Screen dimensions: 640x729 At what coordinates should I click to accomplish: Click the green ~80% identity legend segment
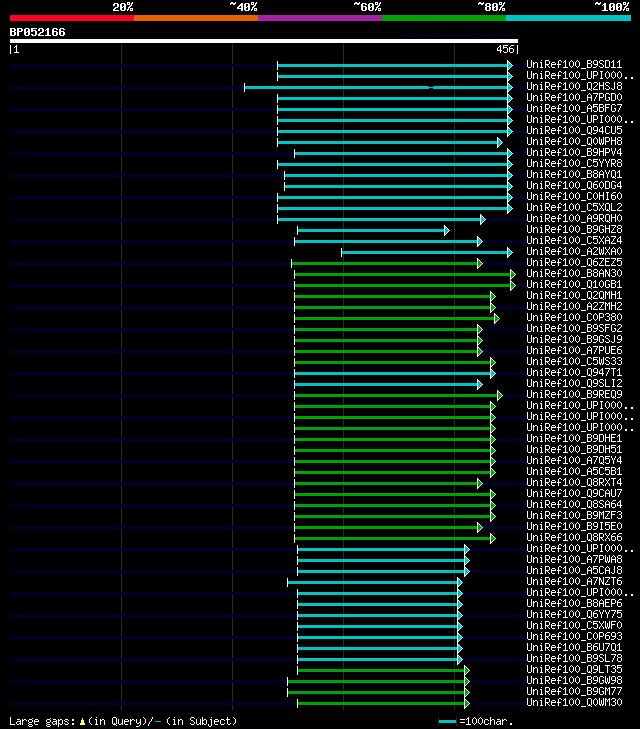[x=444, y=18]
